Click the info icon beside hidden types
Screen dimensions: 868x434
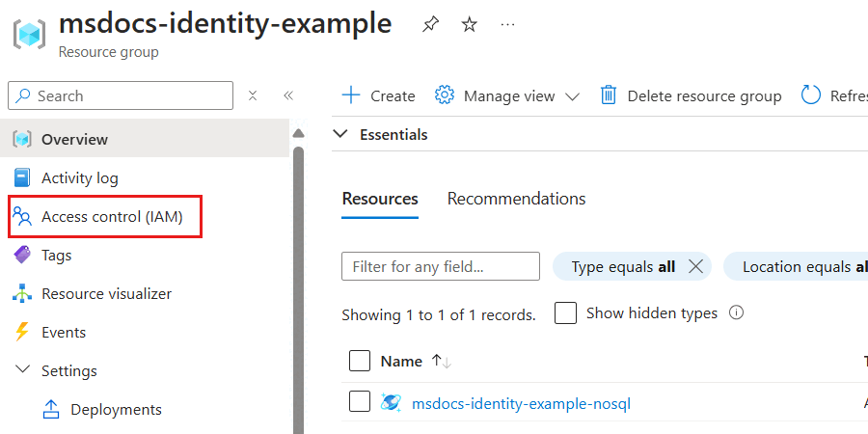[737, 312]
